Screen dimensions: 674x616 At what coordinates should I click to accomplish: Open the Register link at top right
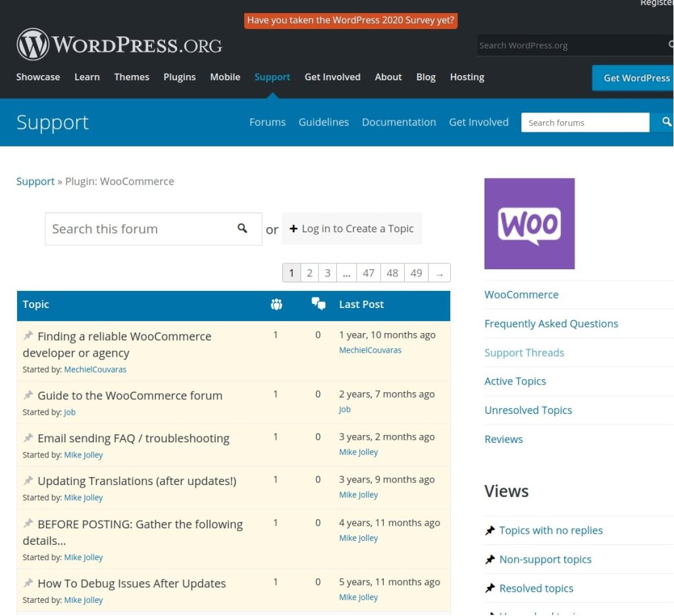click(x=656, y=3)
